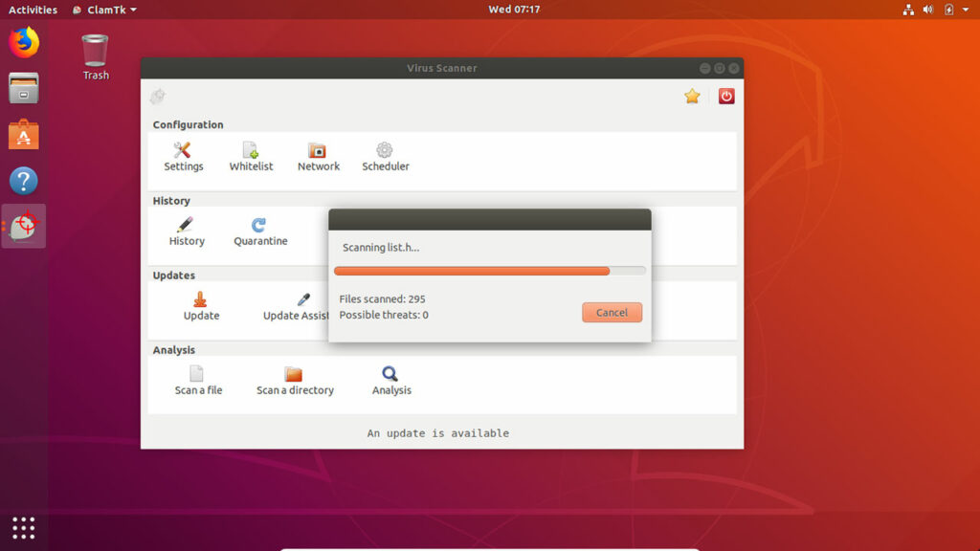Screen dimensions: 980x551
Task: Close the Virus Scanner window
Action: (734, 68)
